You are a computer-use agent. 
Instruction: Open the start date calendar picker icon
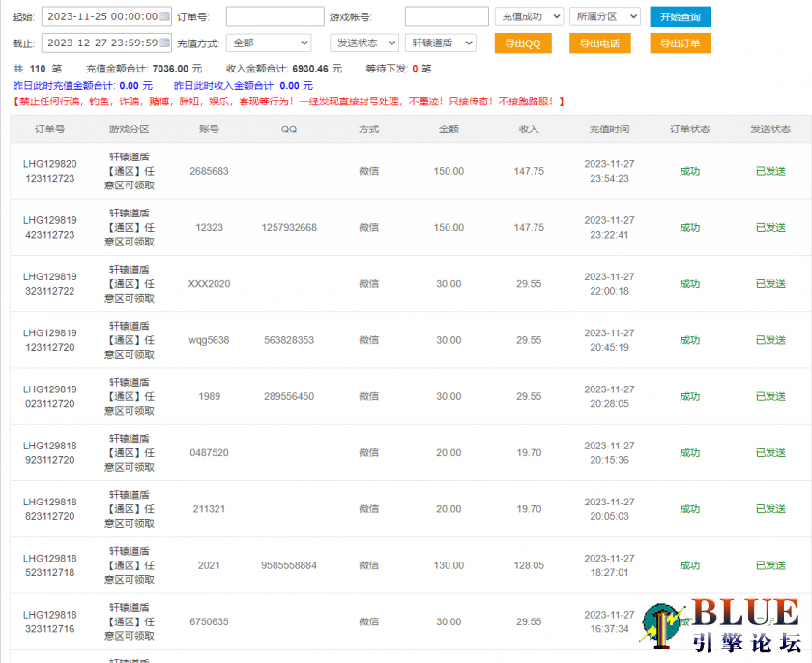pos(164,16)
